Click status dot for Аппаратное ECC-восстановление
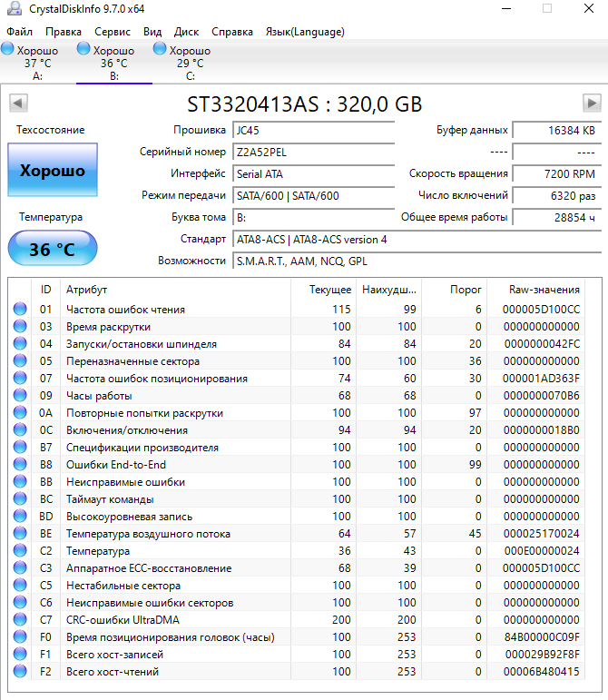Screen dimensions: 608x700 (20, 567)
